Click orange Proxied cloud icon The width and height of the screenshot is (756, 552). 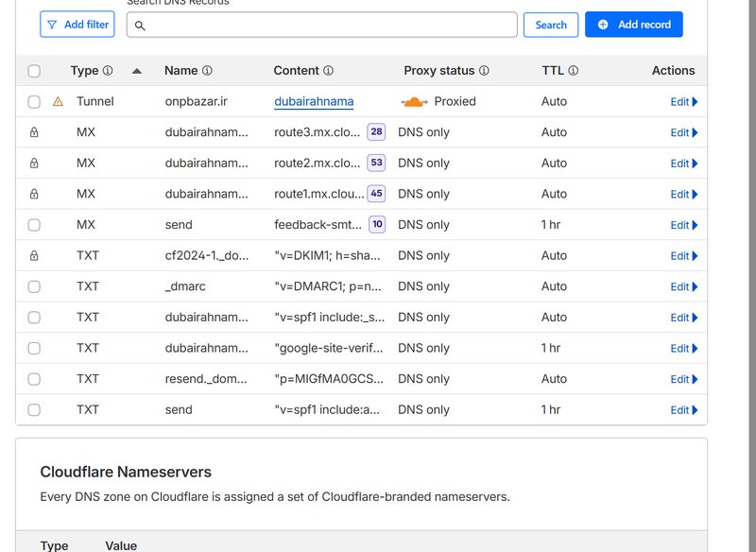(414, 102)
